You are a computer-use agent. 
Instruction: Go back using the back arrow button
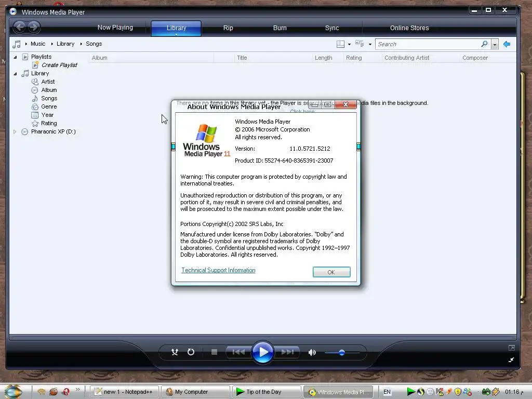pos(20,27)
